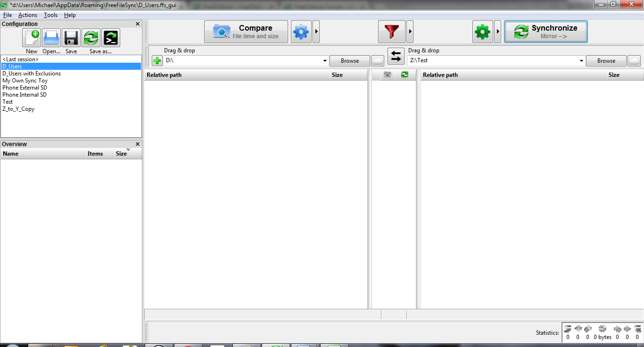644x347 pixels.
Task: Sort the Overview panel by Size
Action: pyautogui.click(x=127, y=154)
